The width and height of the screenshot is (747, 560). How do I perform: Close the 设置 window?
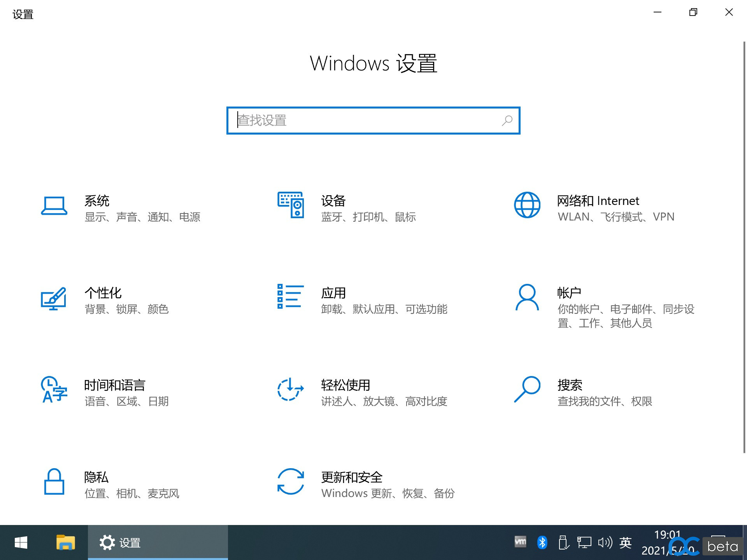point(729,12)
